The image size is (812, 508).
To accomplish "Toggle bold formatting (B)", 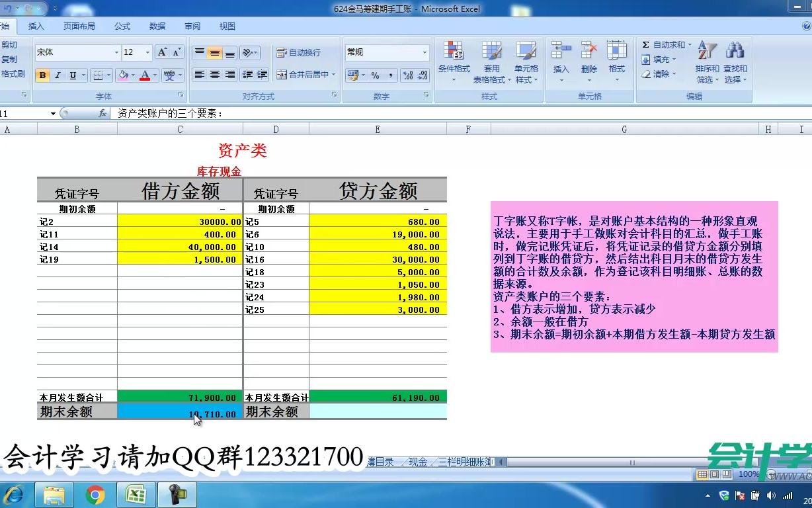I will point(42,75).
